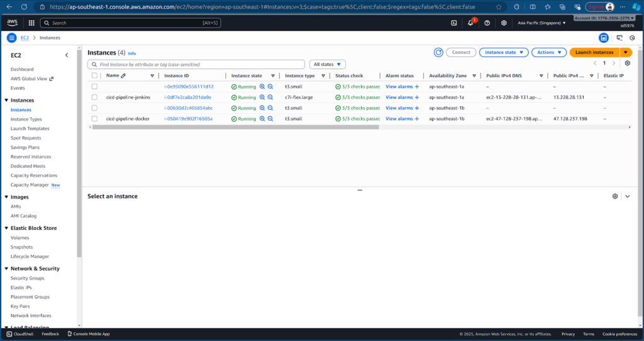
Task: Open the All states filter dropdown
Action: click(x=328, y=64)
